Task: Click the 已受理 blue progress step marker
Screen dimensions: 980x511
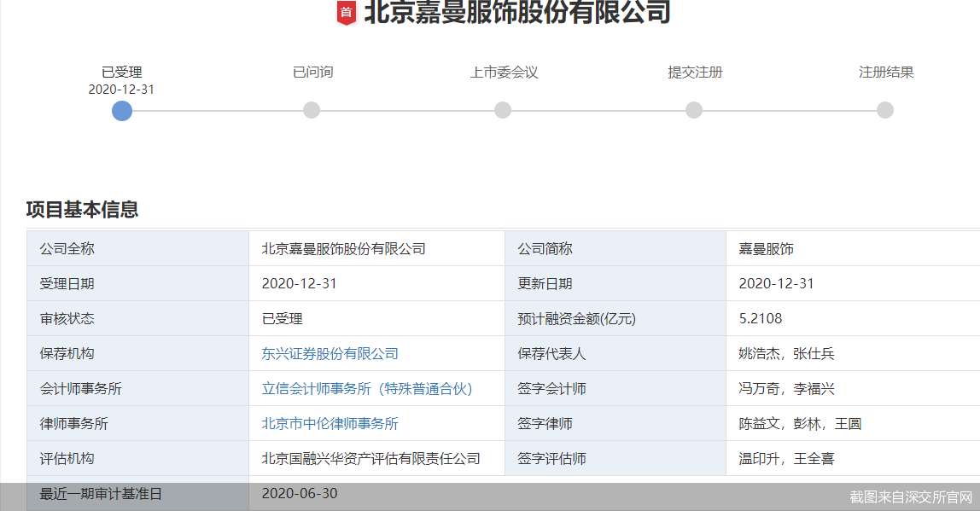Action: point(122,111)
